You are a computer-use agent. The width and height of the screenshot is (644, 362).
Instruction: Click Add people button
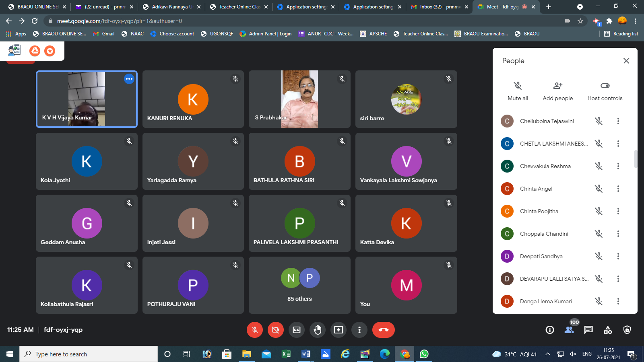point(557,91)
